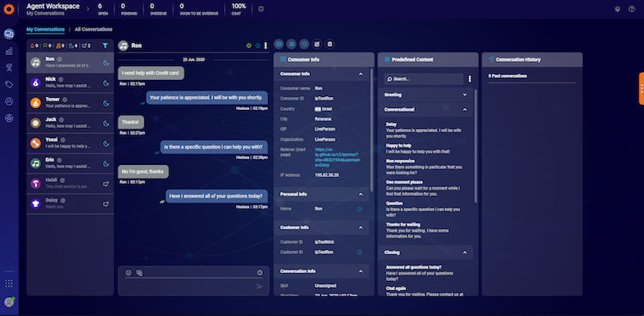The width and height of the screenshot is (644, 316).
Task: Click Ron's music note avatar in chat header
Action: [x=123, y=46]
